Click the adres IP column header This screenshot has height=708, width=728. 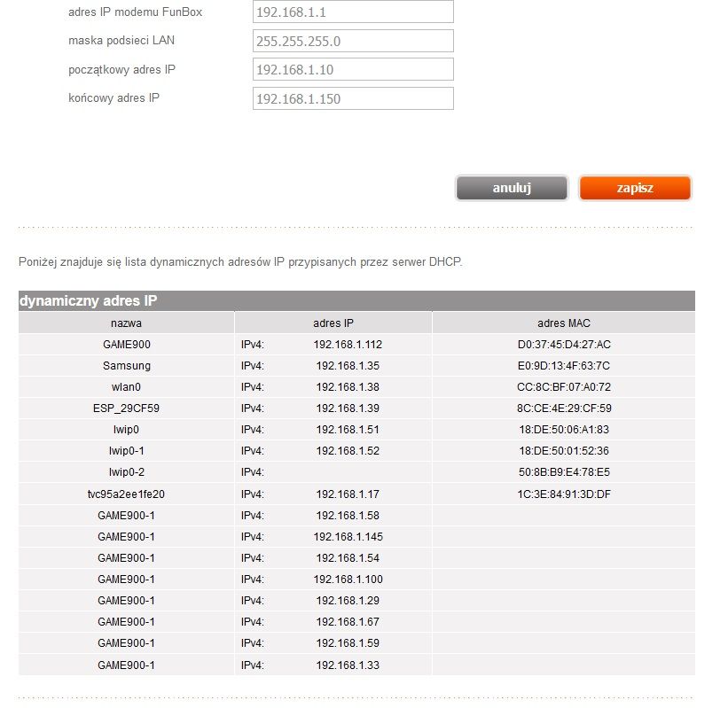tap(333, 323)
